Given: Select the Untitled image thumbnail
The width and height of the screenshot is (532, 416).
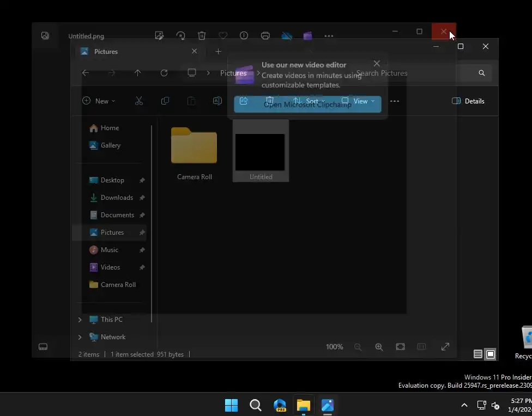Looking at the screenshot, I should click(261, 151).
